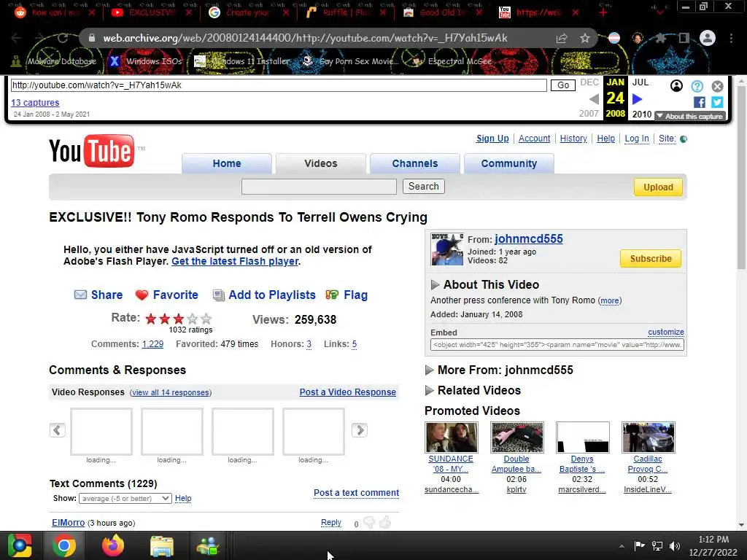Click the yellow Upload button
This screenshot has width=747, height=560.
pos(658,187)
